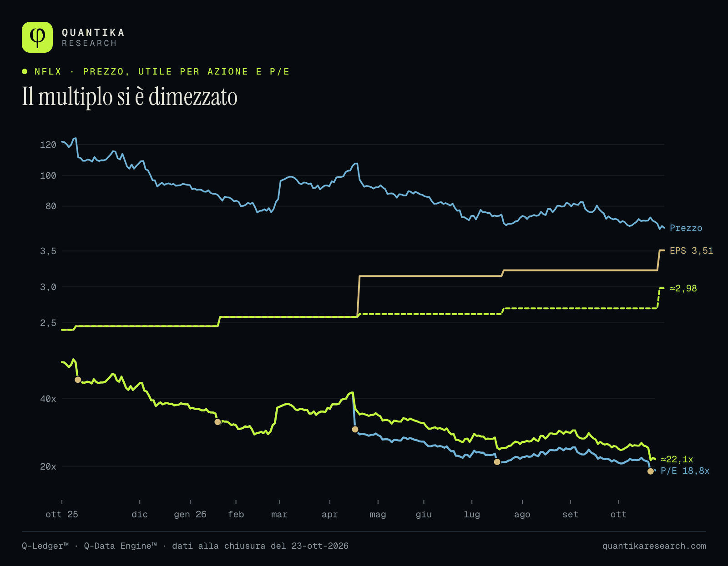Click the '80' price axis label

click(51, 206)
